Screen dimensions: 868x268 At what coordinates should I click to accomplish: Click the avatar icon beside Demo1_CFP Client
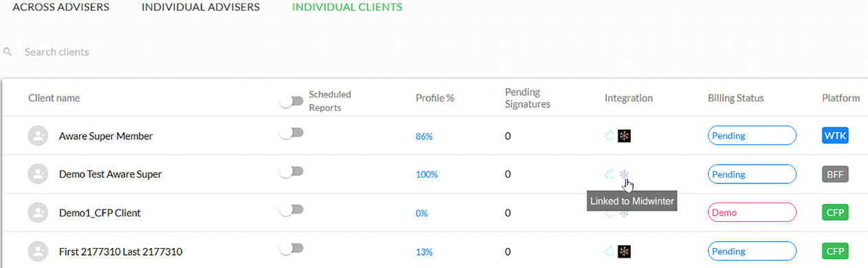coord(39,214)
